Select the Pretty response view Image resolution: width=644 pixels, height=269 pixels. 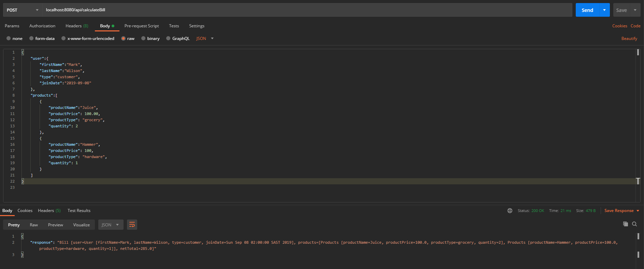click(14, 225)
